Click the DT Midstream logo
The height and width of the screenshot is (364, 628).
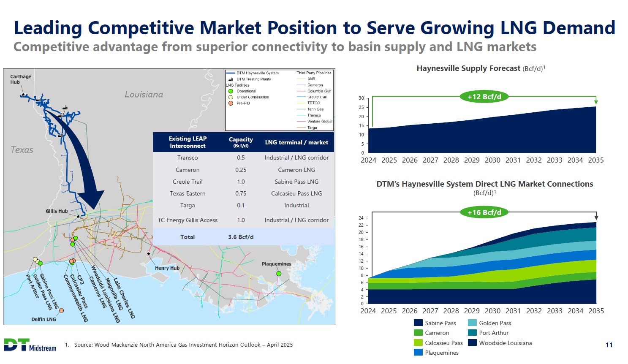(x=30, y=345)
